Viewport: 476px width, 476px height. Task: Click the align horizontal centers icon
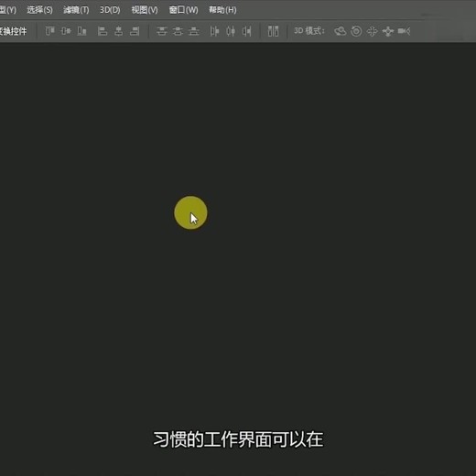(x=119, y=31)
